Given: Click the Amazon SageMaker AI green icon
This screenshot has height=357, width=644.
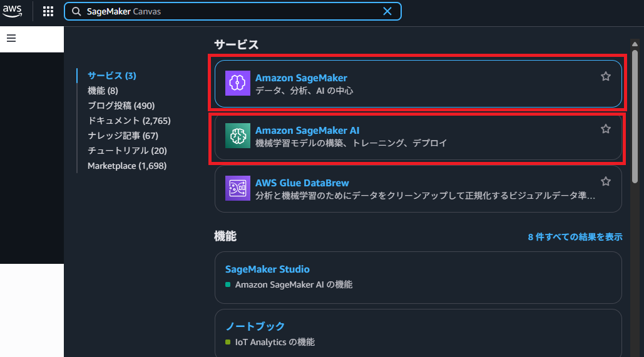Looking at the screenshot, I should tap(237, 136).
